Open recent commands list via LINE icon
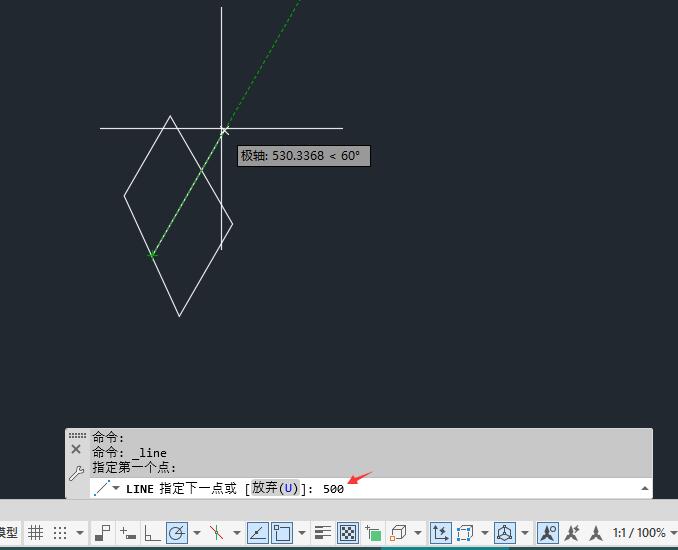 point(106,488)
